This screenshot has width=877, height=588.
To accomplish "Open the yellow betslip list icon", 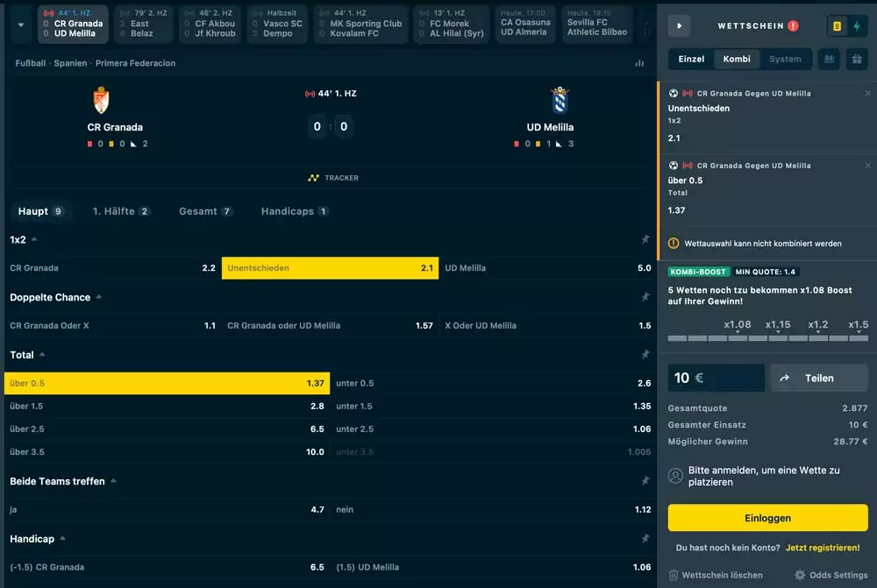I will click(837, 25).
